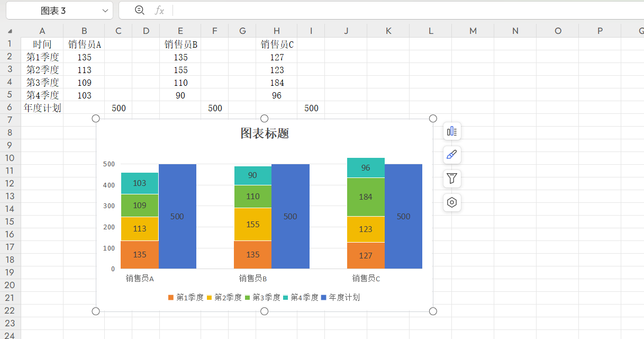Click the name box showing 图表 3
This screenshot has width=644, height=339.
coord(53,11)
